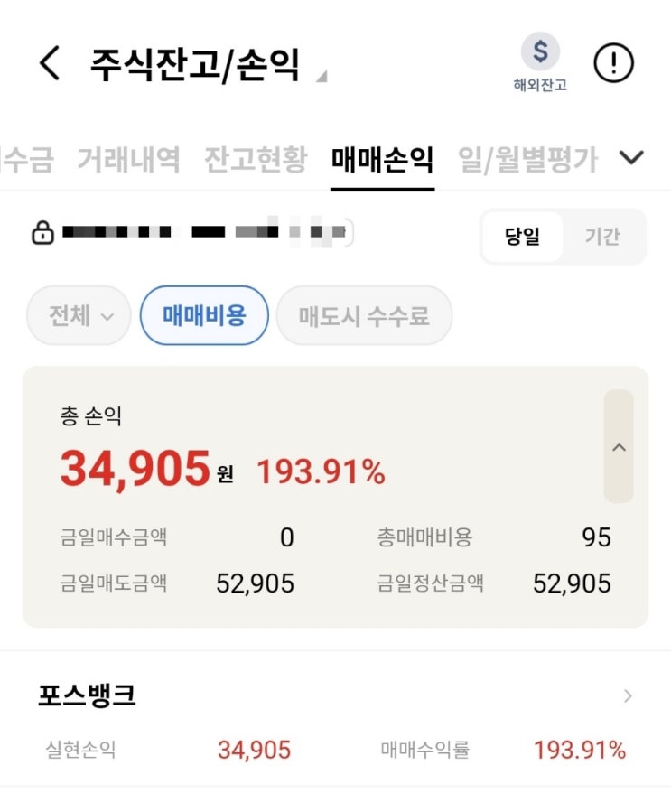Tap the exclamation info icon
The height and width of the screenshot is (812, 671).
coord(613,63)
